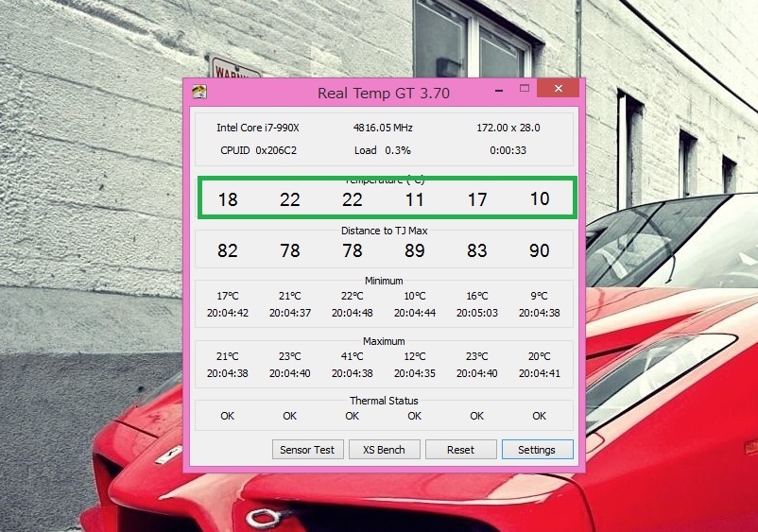The width and height of the screenshot is (758, 532).
Task: Click the 172.00 x 28.0 multiplier value
Action: tap(508, 128)
